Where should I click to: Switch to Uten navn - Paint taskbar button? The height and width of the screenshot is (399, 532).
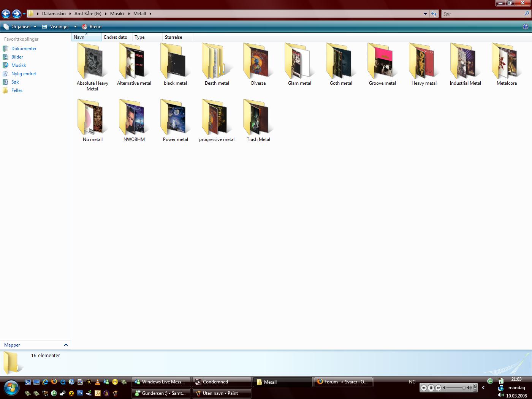pos(222,393)
